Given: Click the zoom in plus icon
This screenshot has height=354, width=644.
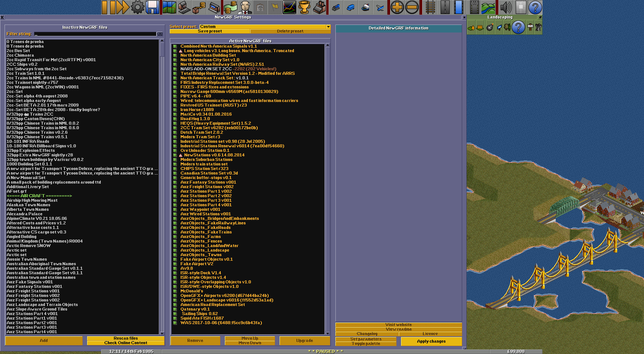Looking at the screenshot, I should (x=397, y=7).
